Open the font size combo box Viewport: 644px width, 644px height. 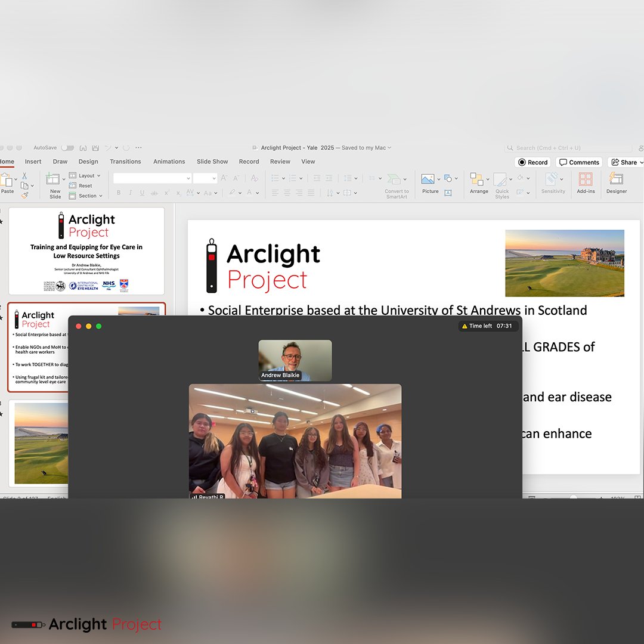point(205,178)
